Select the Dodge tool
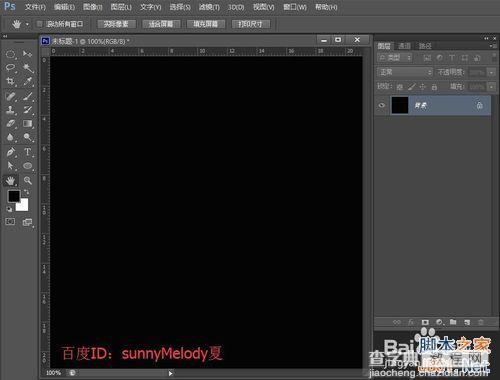 28,137
